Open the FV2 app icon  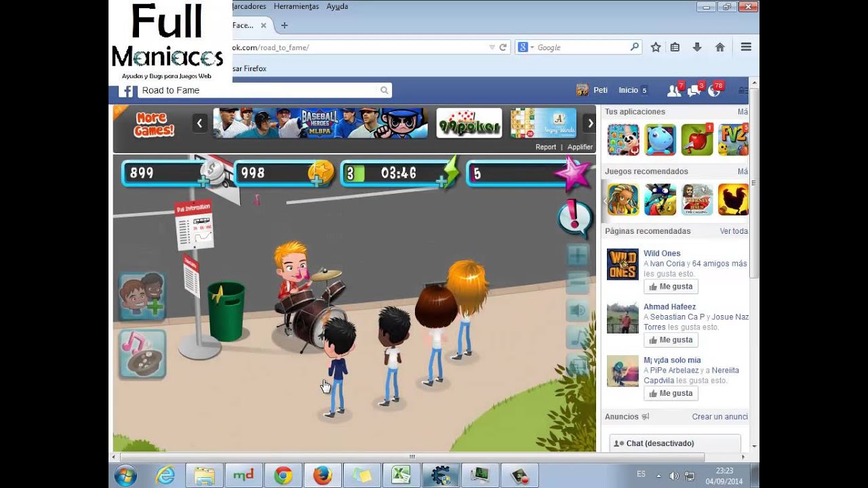pyautogui.click(x=734, y=140)
